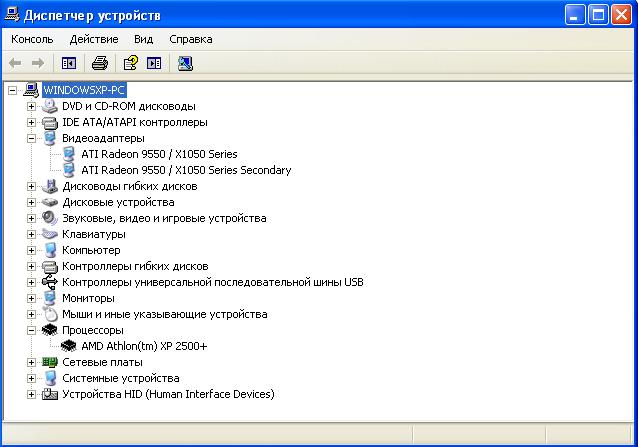This screenshot has height=447, width=638.
Task: Click the Клавиатуры keyboard icon
Action: [x=50, y=234]
